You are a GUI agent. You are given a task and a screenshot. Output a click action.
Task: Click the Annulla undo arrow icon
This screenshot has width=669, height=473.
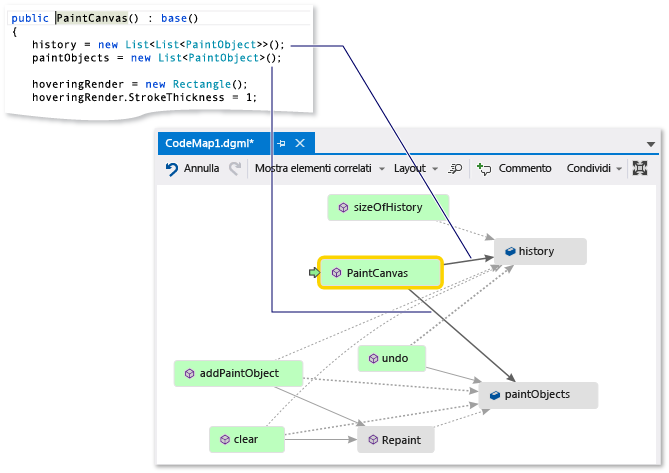(x=172, y=169)
